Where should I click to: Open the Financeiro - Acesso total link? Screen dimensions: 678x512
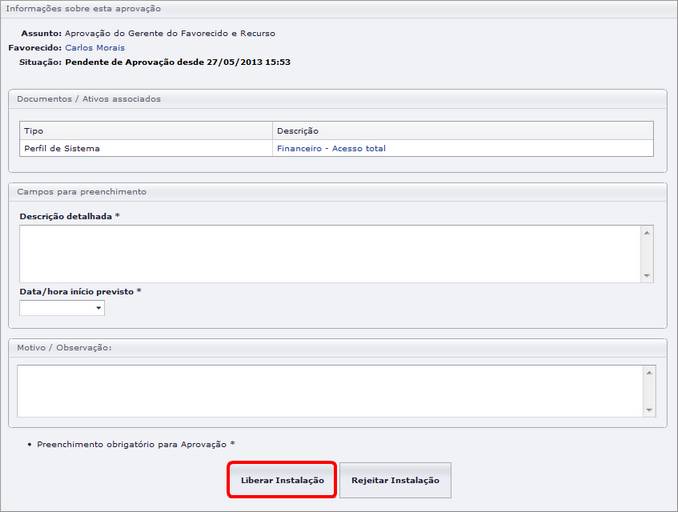(330, 149)
